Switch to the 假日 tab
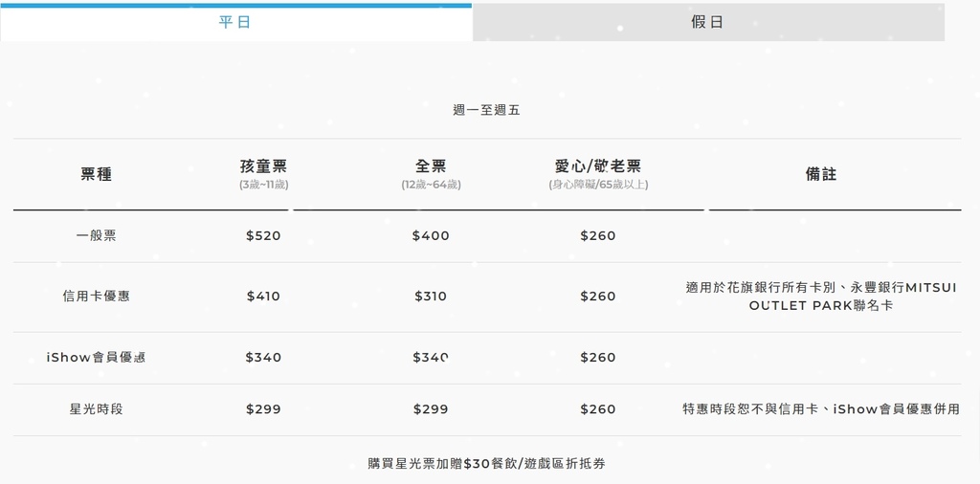 pos(707,22)
